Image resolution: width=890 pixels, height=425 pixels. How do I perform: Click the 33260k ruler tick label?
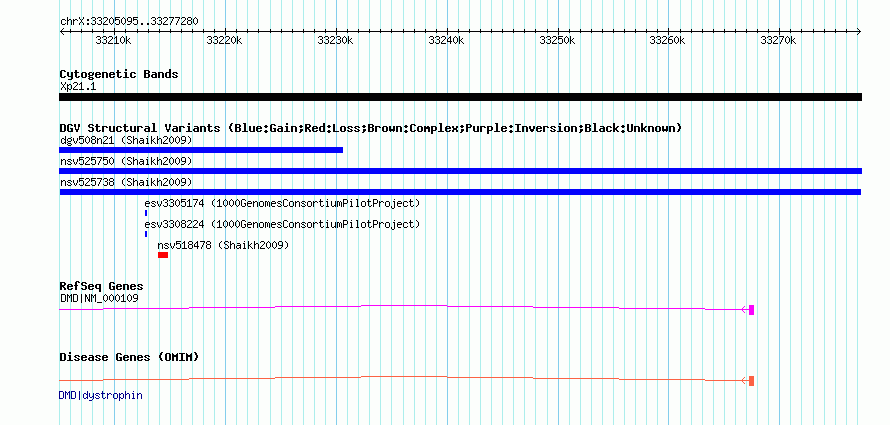668,40
